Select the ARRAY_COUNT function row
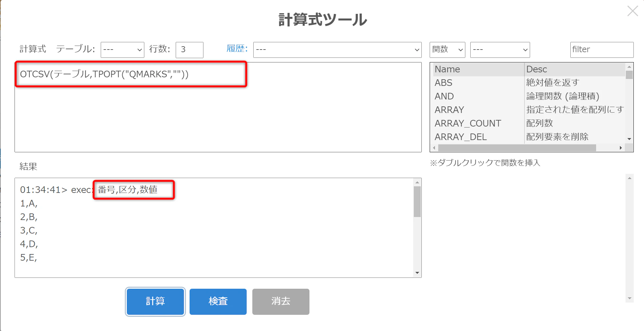The image size is (644, 331). pyautogui.click(x=528, y=123)
